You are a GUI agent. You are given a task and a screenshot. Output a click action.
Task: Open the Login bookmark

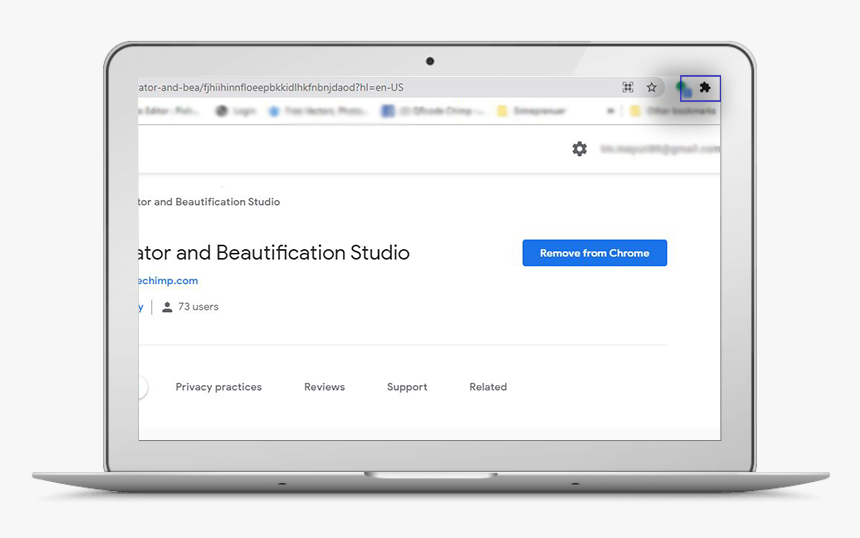[x=236, y=111]
